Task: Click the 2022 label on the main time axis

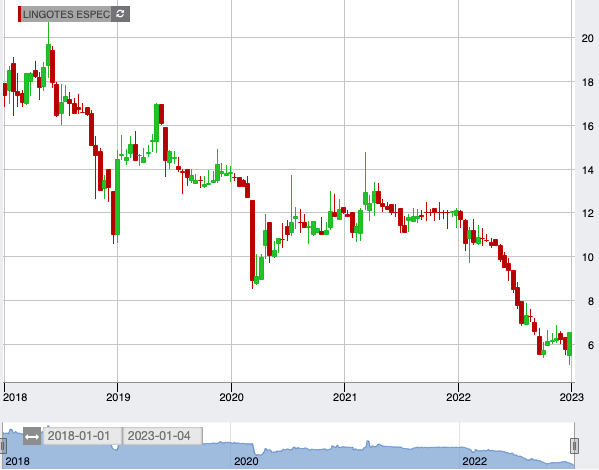Action: coord(458,397)
